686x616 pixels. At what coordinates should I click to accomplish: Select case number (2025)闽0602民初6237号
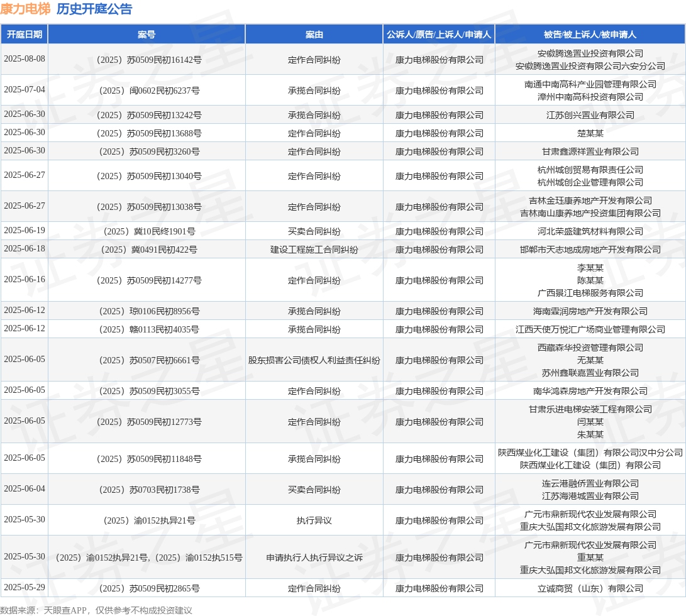[149, 91]
